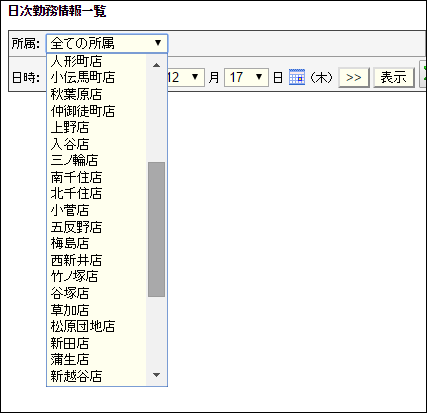The width and height of the screenshot is (427, 413).
Task: Open the day dropdown showing 17
Action: (x=246, y=77)
